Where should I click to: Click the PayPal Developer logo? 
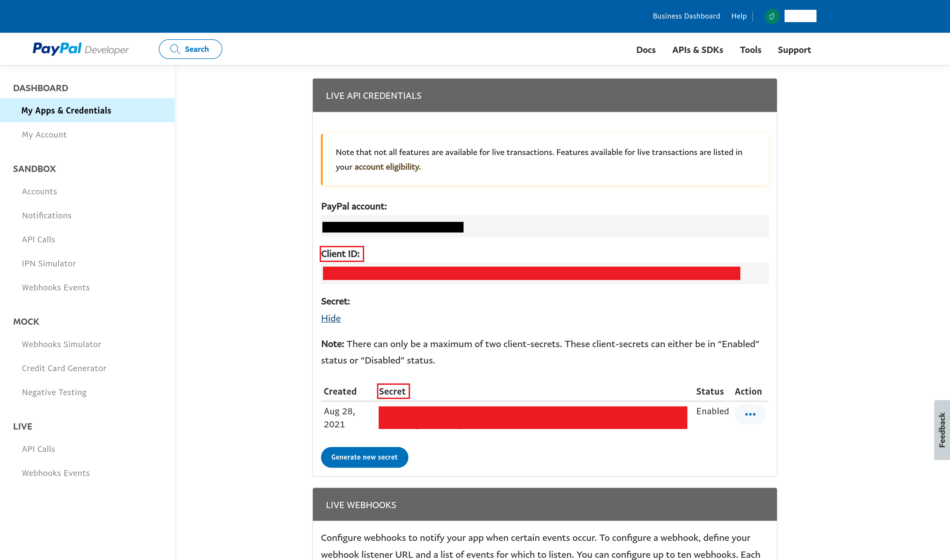click(x=80, y=49)
